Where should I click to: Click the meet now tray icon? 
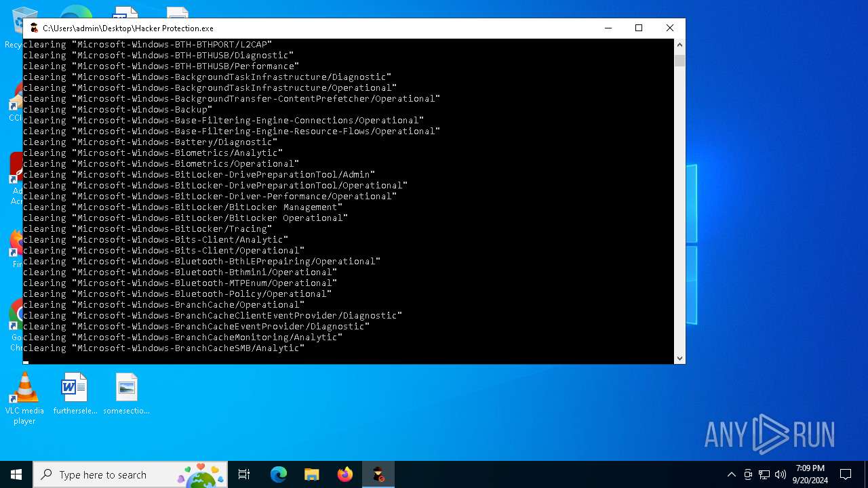point(748,474)
